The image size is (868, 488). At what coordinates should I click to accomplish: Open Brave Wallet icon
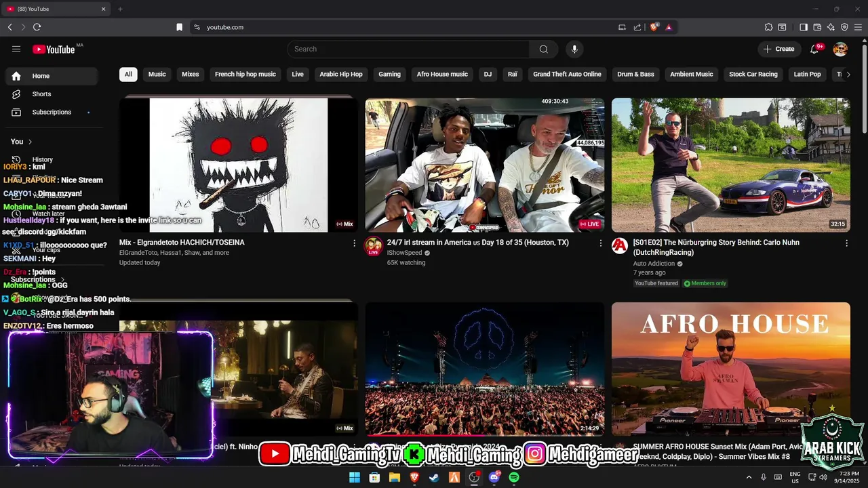click(x=817, y=27)
